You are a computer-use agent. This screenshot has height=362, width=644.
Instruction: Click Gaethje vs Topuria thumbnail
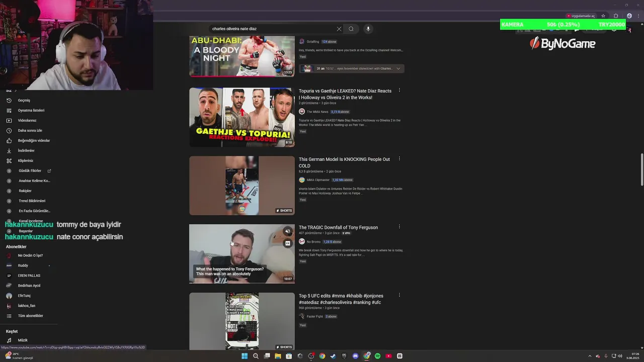(x=242, y=117)
